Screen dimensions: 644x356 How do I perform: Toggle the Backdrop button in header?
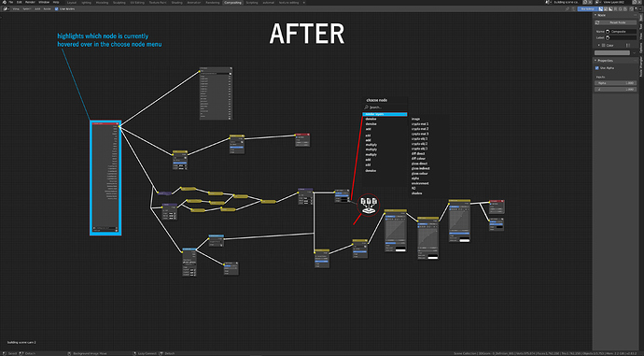pyautogui.click(x=586, y=8)
